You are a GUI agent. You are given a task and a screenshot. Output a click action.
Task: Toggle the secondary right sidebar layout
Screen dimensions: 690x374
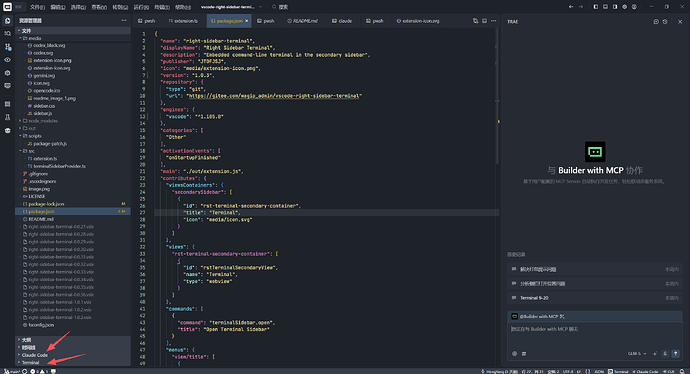[x=615, y=7]
